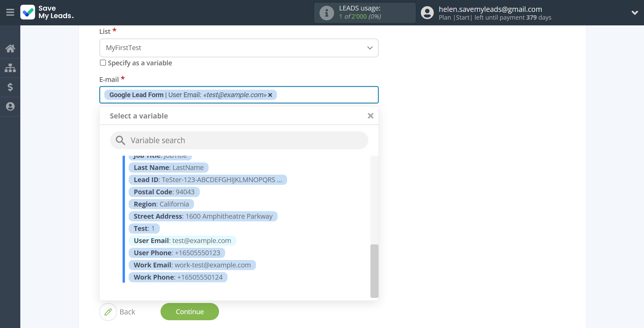This screenshot has height=328, width=644.
Task: Click the E-mail input field
Action: 239,95
